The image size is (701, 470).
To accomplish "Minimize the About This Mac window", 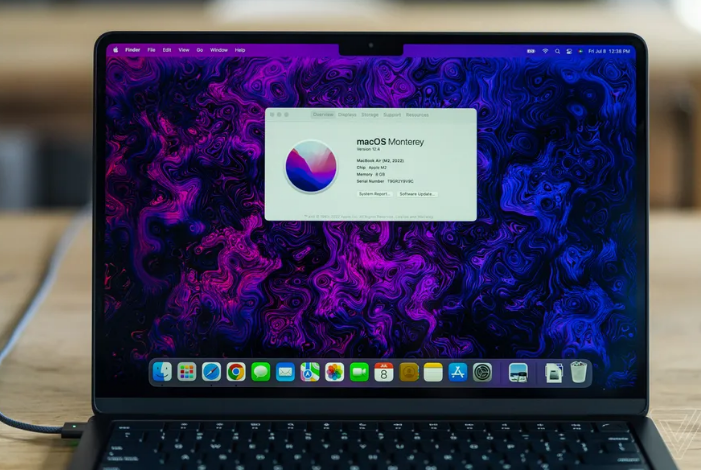I will click(279, 115).
